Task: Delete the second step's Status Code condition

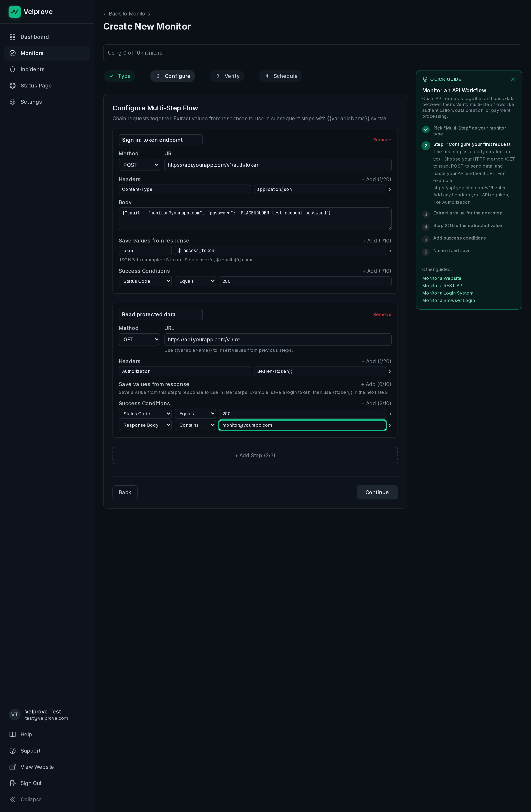Action: [390, 414]
